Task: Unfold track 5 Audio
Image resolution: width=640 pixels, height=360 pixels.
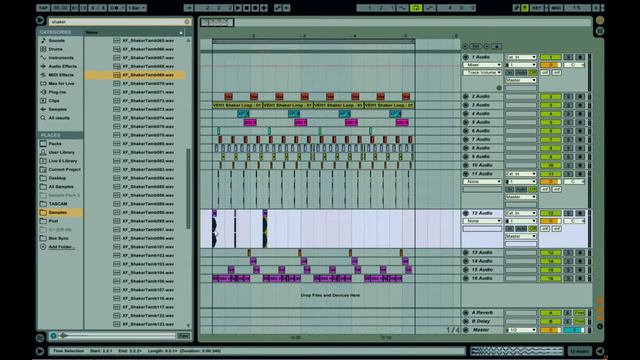Action: 466,122
